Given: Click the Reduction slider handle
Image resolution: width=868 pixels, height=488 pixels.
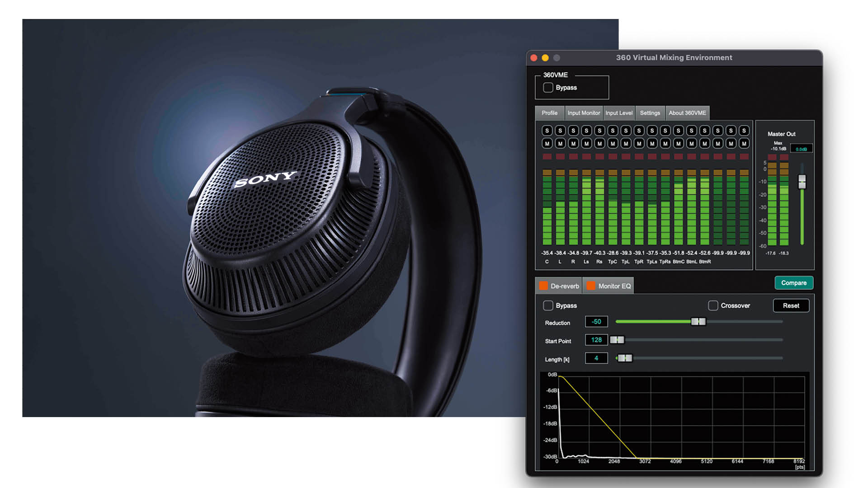Looking at the screenshot, I should 698,322.
